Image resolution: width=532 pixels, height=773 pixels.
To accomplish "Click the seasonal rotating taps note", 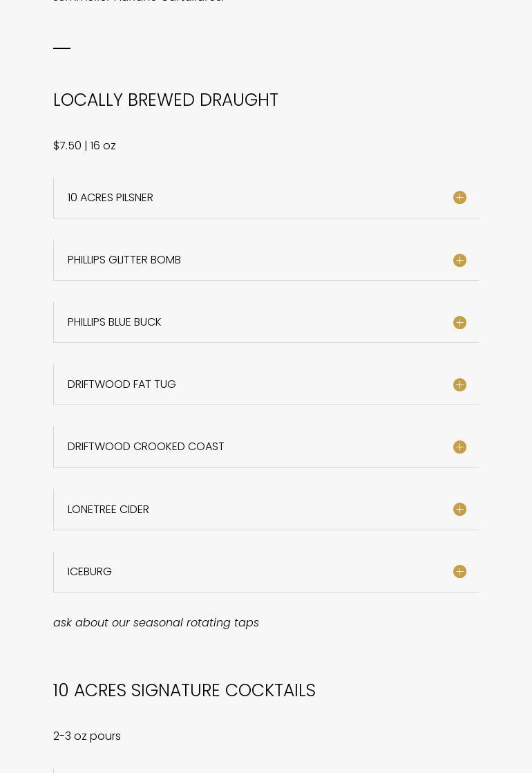I will 156,623.
